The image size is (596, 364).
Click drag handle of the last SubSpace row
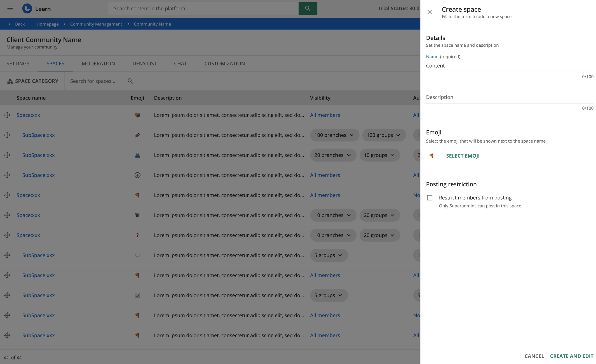[x=7, y=335]
